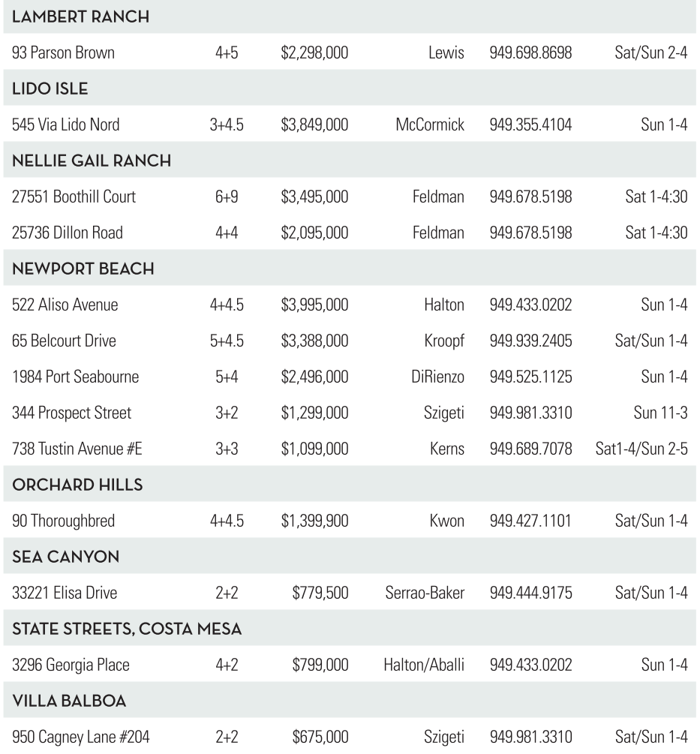Open the 33221 Elisa Drive listing
This screenshot has height=754, width=700.
coord(65,593)
